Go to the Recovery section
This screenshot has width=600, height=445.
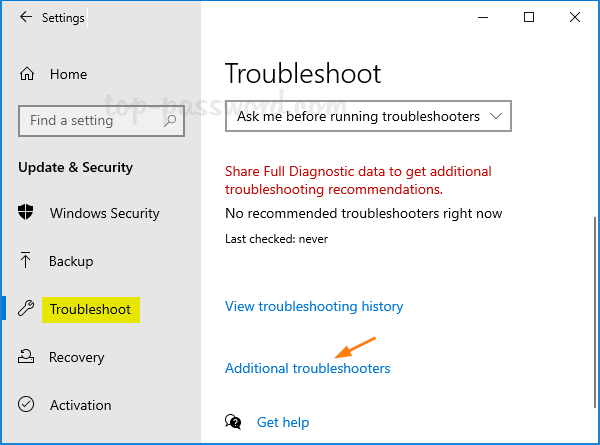[76, 357]
